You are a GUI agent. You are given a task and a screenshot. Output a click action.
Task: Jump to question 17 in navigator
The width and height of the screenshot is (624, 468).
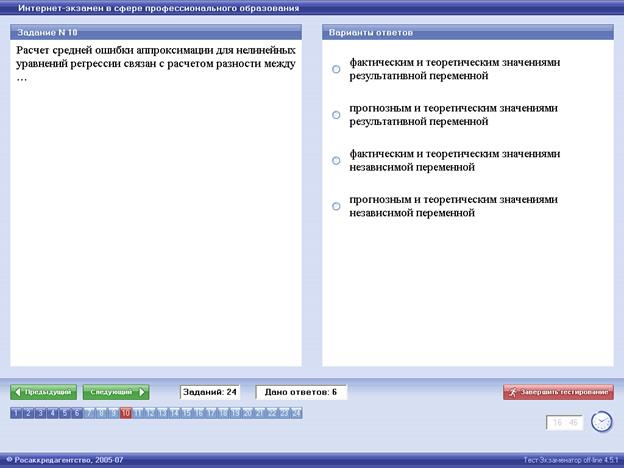tap(211, 413)
